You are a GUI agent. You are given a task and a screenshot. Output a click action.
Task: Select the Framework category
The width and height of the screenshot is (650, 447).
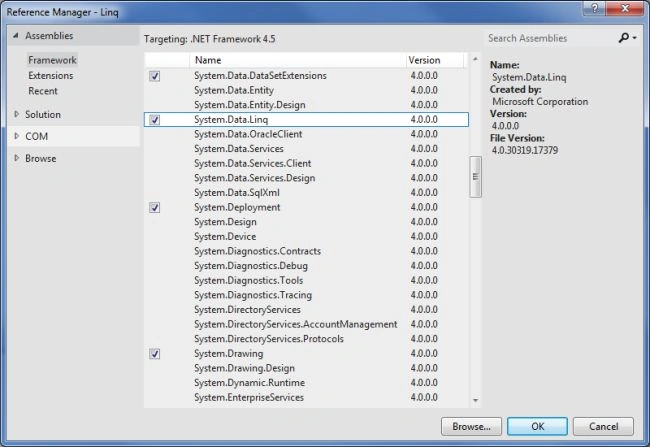[x=52, y=60]
